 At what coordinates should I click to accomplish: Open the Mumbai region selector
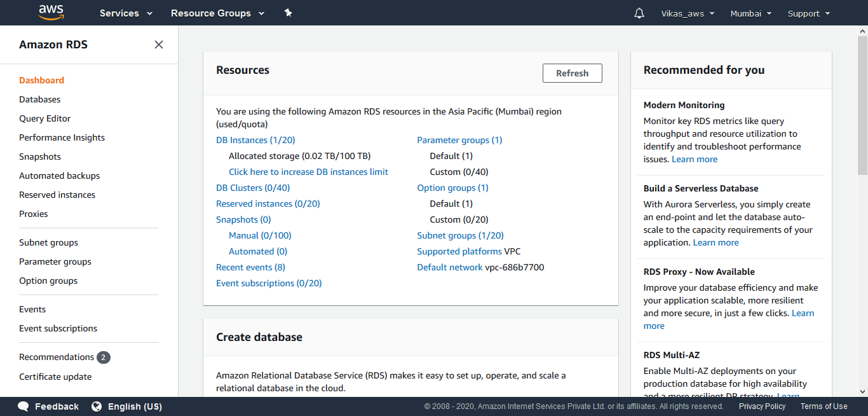tap(751, 13)
